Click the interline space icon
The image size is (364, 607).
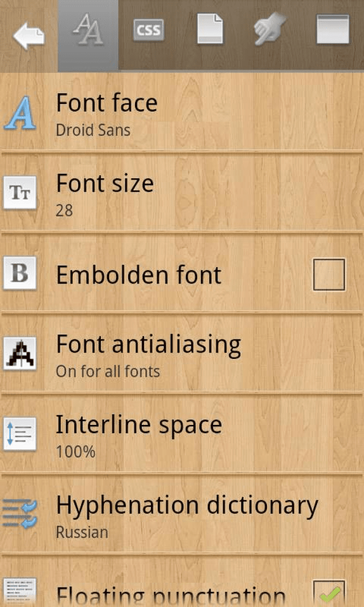point(20,434)
